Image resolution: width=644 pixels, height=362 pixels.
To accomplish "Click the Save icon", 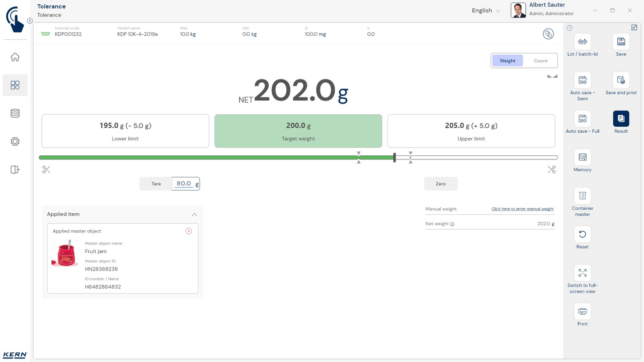I will click(621, 42).
